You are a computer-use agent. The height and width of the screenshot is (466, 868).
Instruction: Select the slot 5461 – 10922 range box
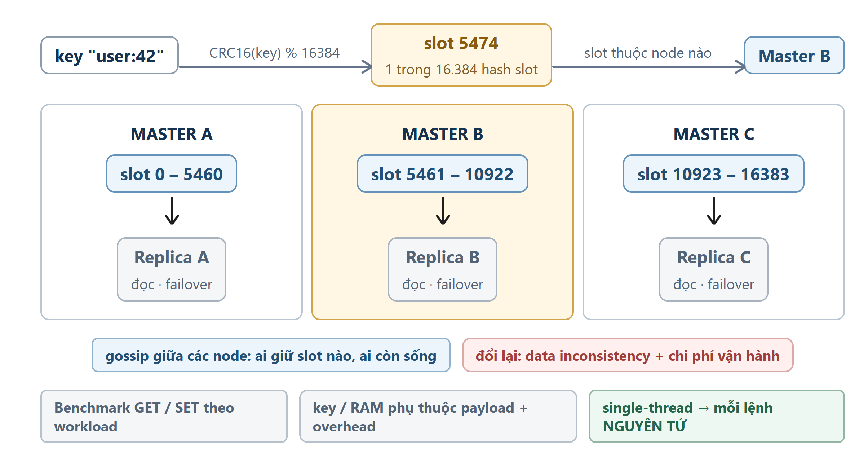[443, 174]
